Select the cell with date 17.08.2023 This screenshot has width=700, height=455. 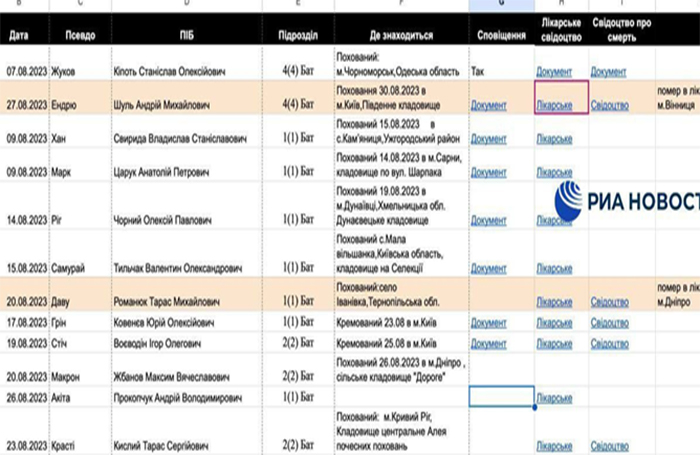click(x=26, y=322)
